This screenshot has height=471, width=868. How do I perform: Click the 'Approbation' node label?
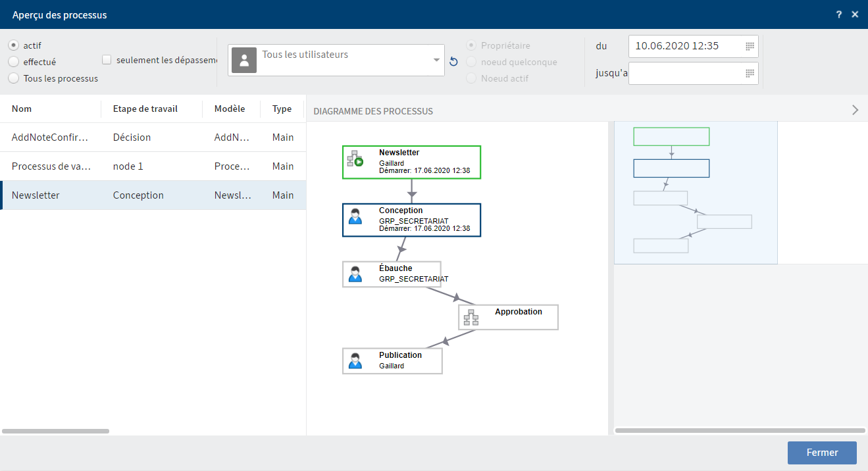(x=519, y=312)
